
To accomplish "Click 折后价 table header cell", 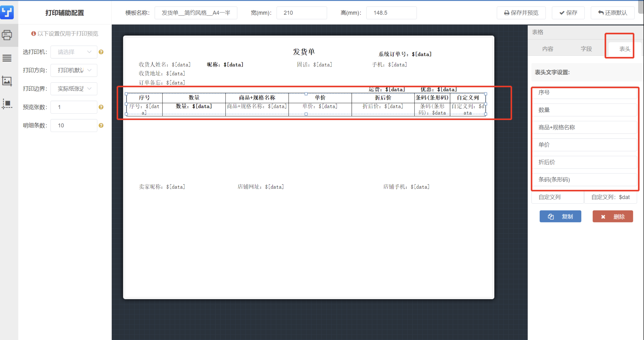I will (383, 98).
